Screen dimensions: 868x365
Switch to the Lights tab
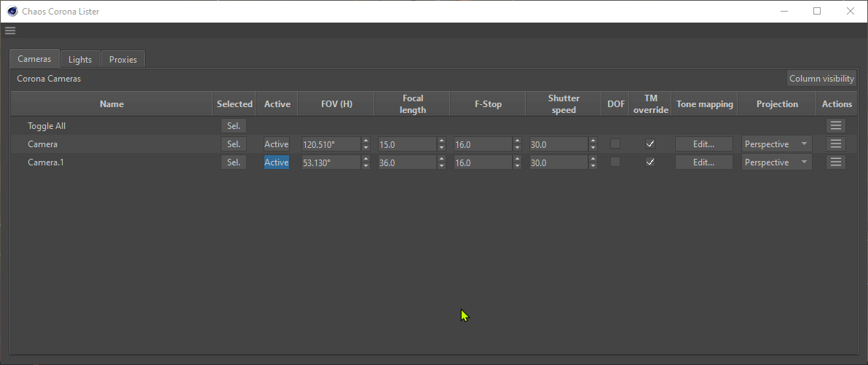(x=79, y=59)
